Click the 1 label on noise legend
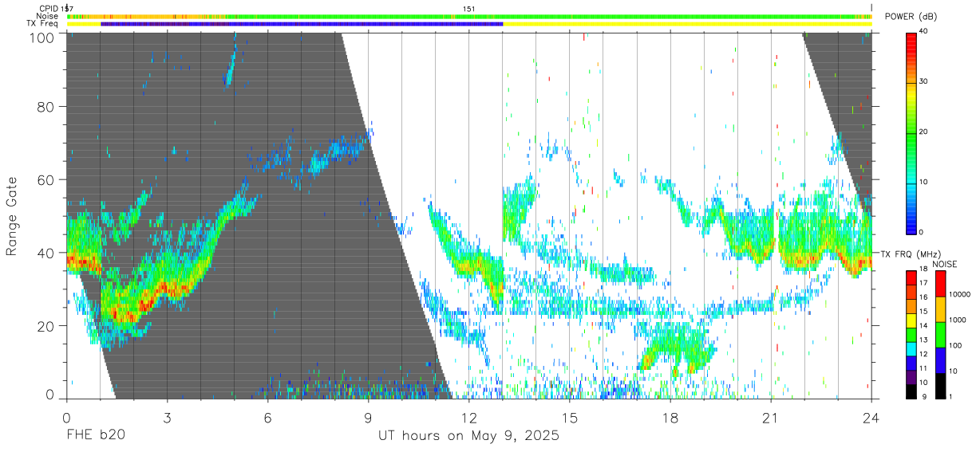This screenshot has width=980, height=452. coord(950,396)
